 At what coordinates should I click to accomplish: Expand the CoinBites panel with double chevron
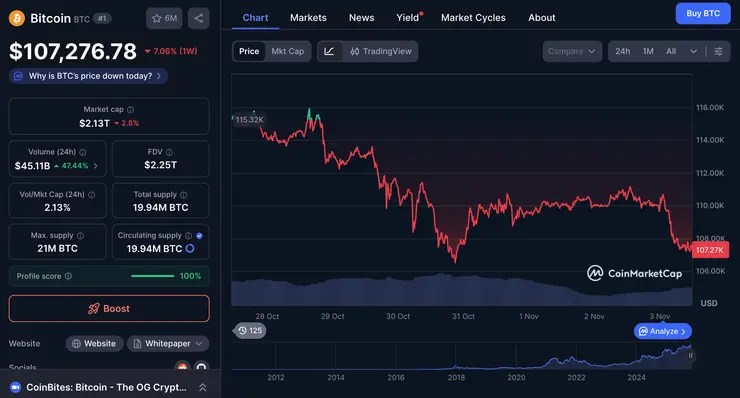point(202,388)
